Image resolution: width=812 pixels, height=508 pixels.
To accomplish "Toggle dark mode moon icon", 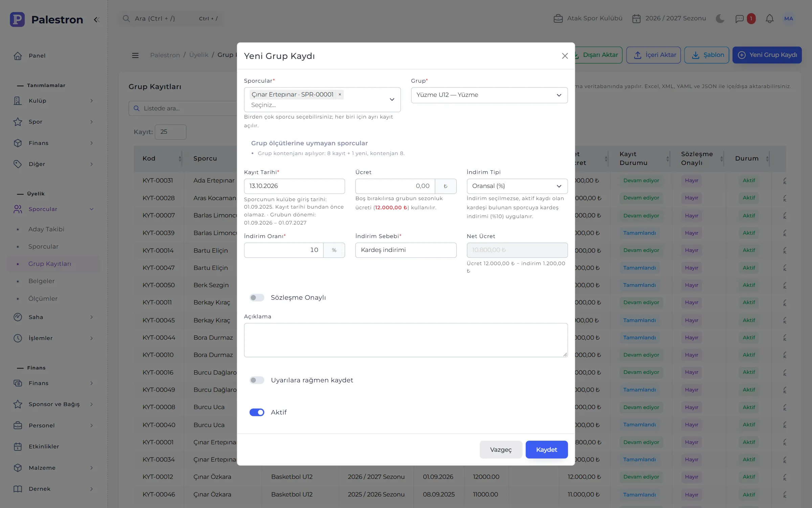I will (720, 19).
